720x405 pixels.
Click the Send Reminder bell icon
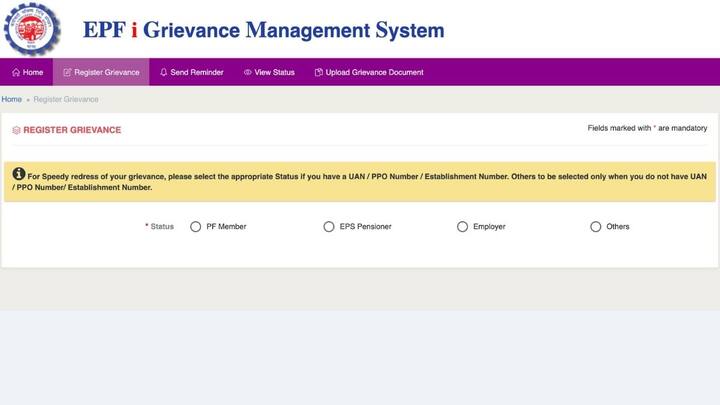click(163, 72)
